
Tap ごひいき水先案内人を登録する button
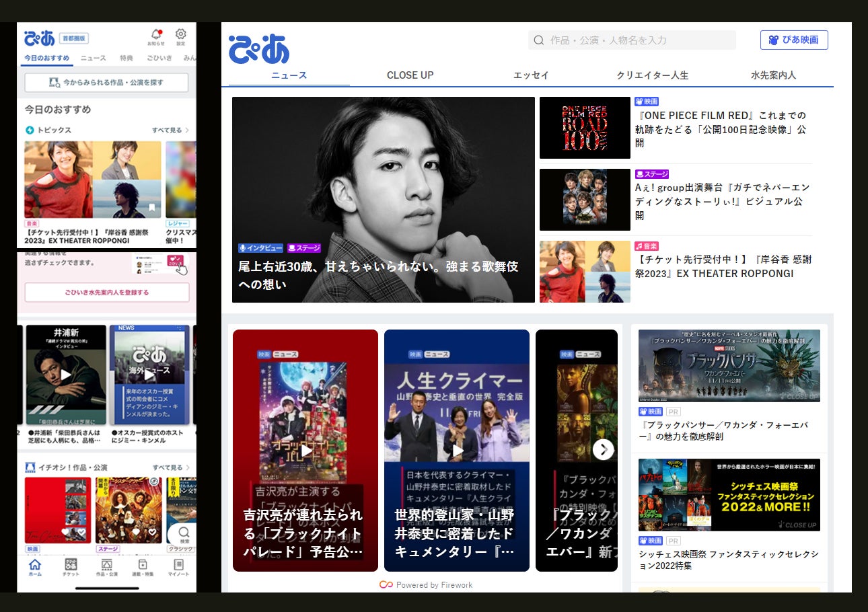pyautogui.click(x=107, y=293)
